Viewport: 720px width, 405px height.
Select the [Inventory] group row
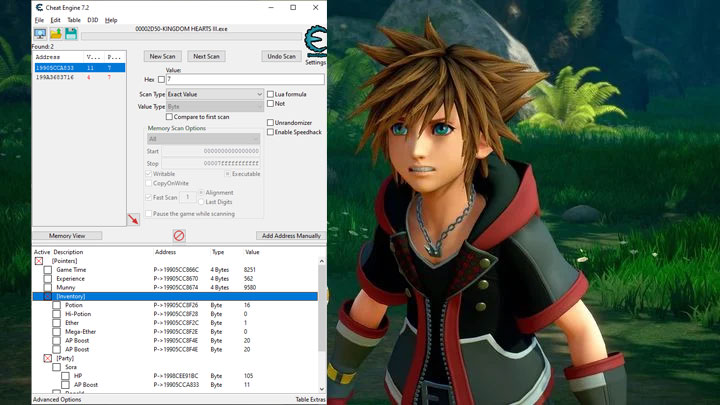tap(175, 296)
